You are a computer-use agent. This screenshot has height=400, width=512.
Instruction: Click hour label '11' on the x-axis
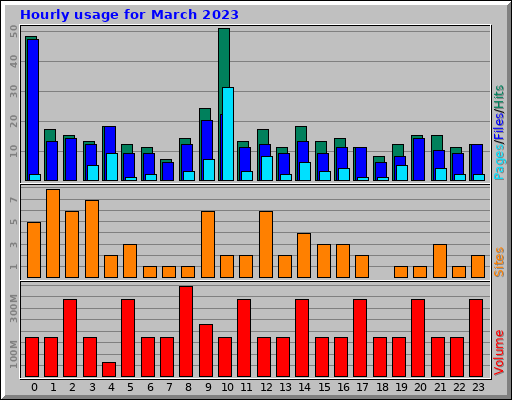pyautogui.click(x=246, y=387)
